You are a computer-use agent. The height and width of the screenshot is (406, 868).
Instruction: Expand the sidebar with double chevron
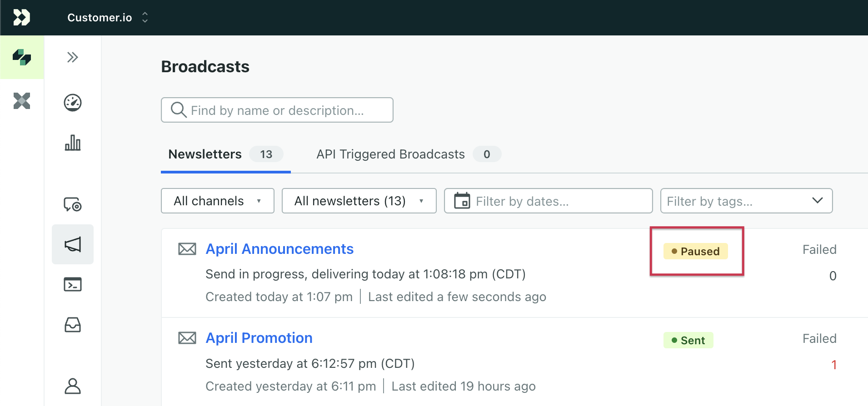[x=73, y=57]
